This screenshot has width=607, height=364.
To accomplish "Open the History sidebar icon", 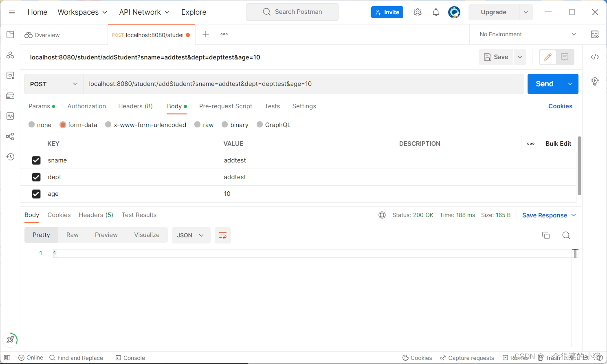I will point(10,157).
